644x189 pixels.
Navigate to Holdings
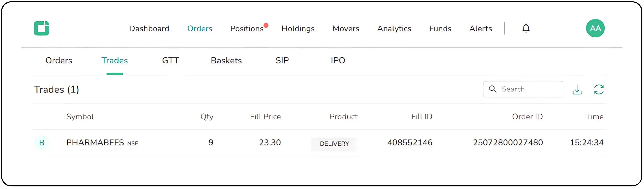point(298,28)
